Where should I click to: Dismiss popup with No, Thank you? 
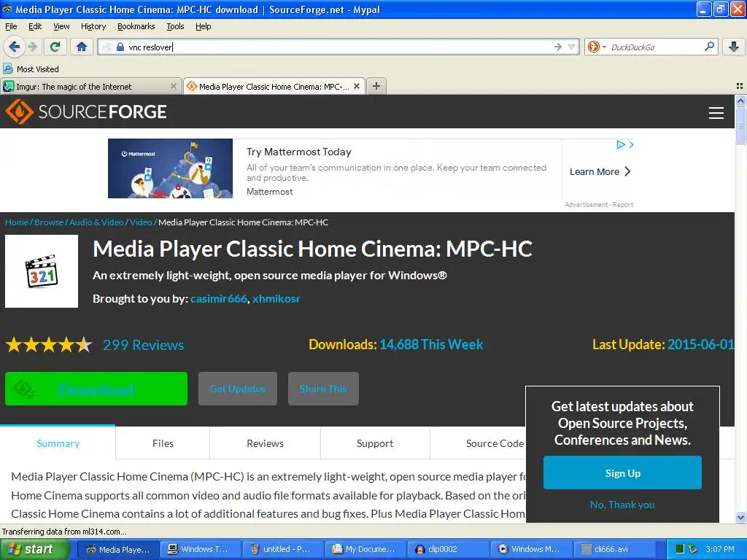[x=622, y=505]
